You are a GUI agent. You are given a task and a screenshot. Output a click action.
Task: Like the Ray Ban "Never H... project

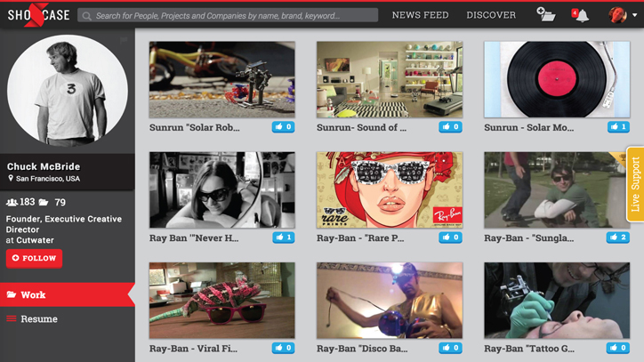pyautogui.click(x=284, y=237)
